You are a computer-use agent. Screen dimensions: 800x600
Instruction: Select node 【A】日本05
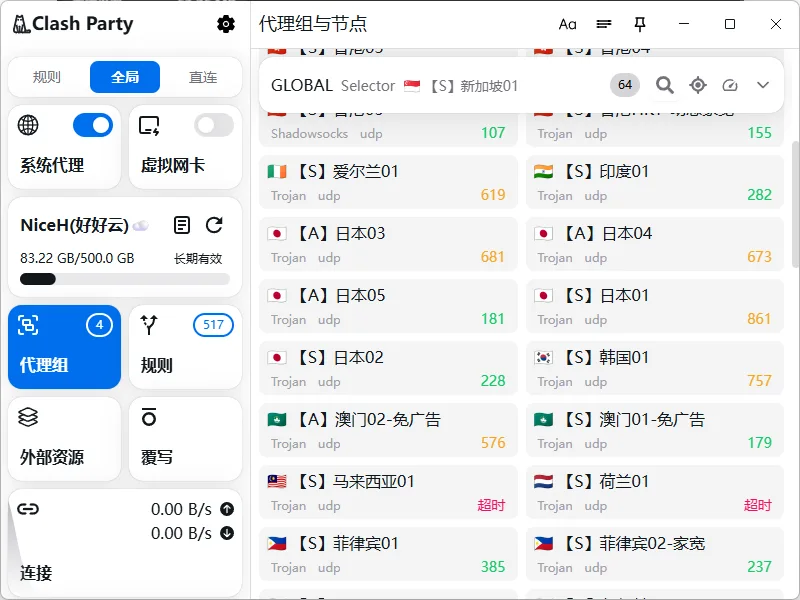[x=388, y=306]
